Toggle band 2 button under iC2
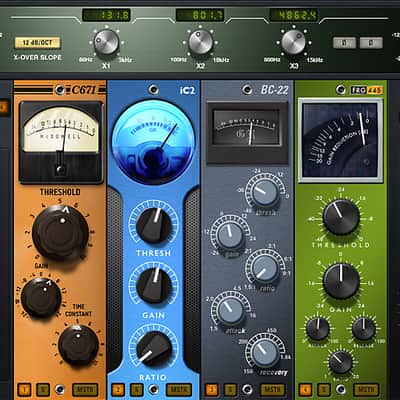This screenshot has height=400, width=400. click(x=118, y=390)
